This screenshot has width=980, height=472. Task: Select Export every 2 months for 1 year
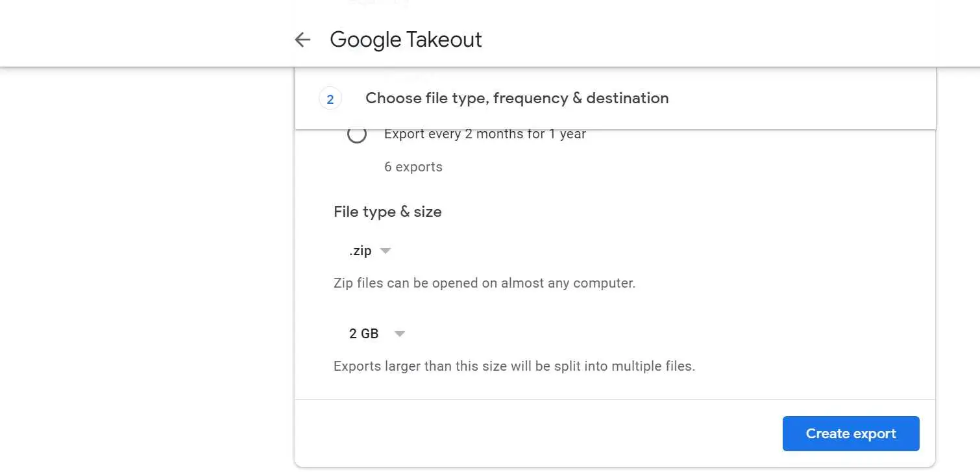pyautogui.click(x=356, y=134)
